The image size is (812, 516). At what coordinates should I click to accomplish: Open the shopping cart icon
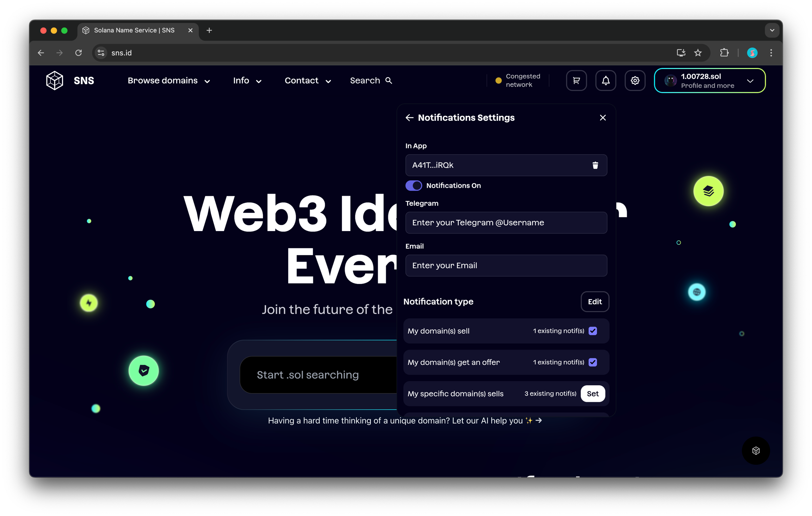[x=576, y=81]
